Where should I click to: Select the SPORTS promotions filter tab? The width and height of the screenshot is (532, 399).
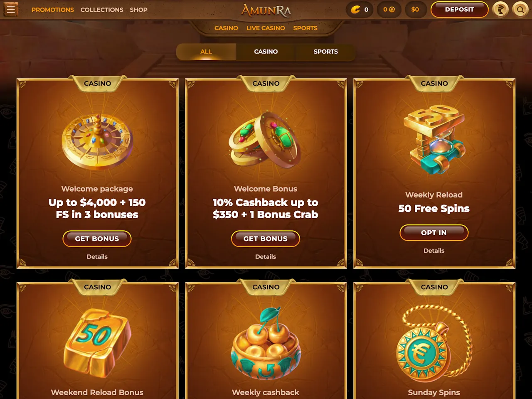(x=326, y=52)
